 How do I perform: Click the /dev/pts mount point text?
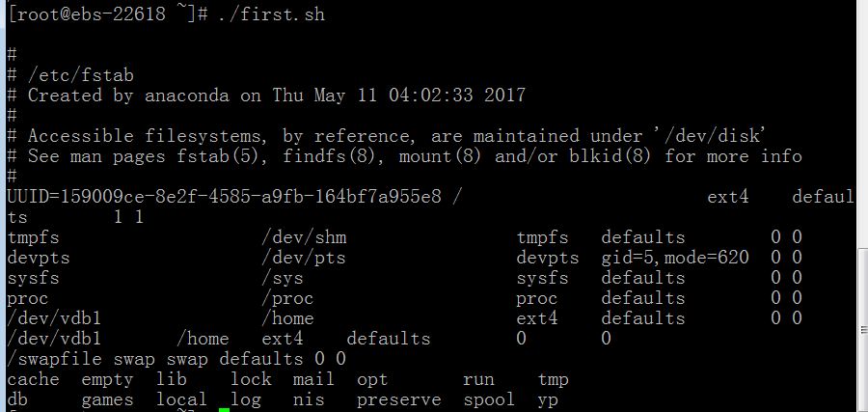point(304,258)
